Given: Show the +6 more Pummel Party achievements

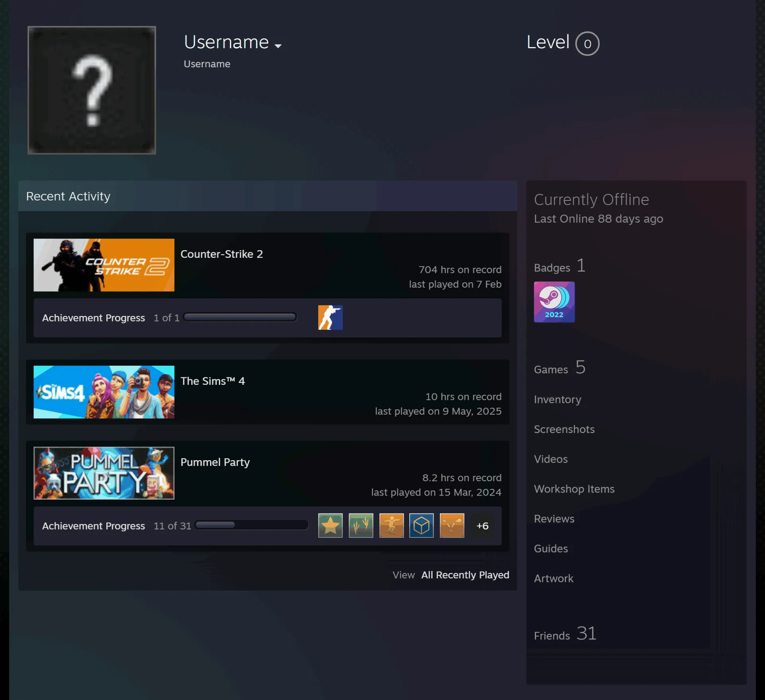Looking at the screenshot, I should (483, 525).
